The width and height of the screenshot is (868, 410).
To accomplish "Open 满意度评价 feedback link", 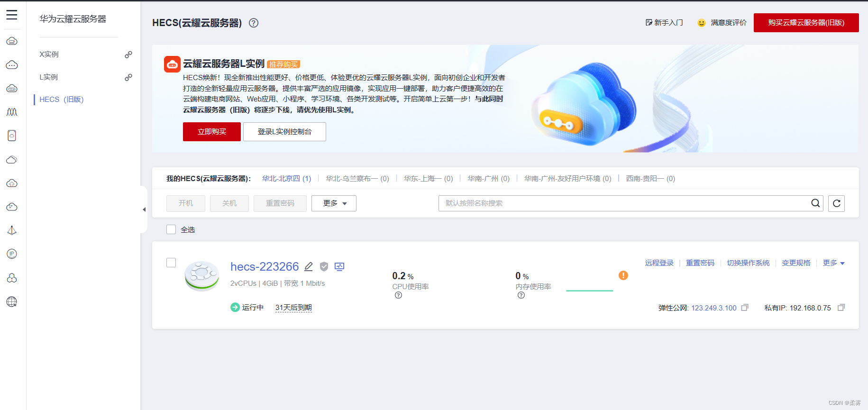I will [x=722, y=23].
